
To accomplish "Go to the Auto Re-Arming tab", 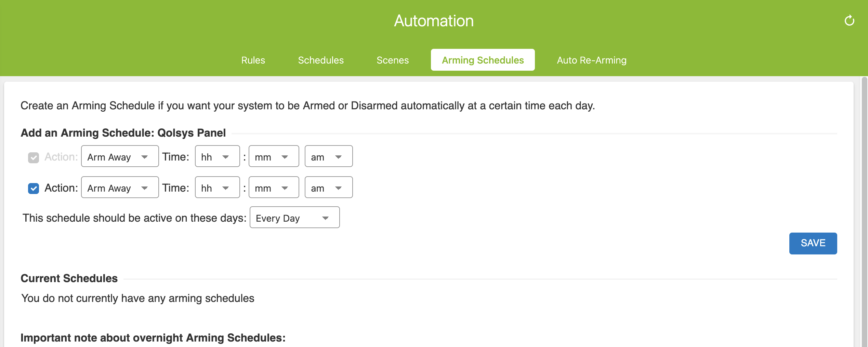I will click(x=592, y=60).
